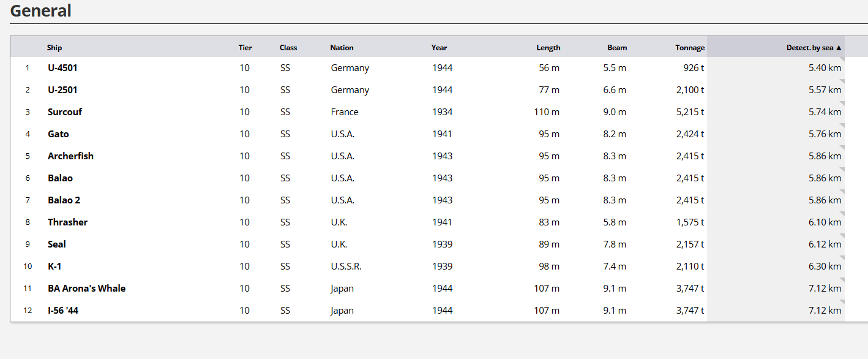The image size is (868, 359).
Task: Sort by Length column header
Action: point(548,48)
